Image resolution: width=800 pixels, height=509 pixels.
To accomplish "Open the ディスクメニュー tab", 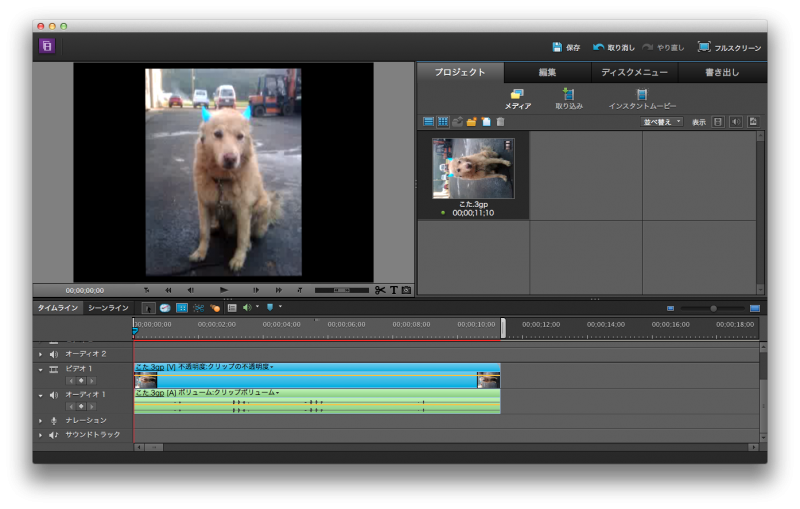I will pyautogui.click(x=634, y=72).
